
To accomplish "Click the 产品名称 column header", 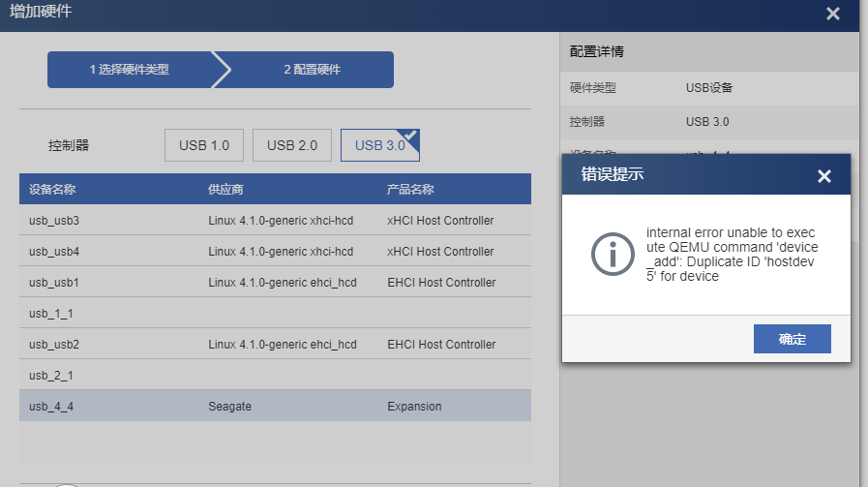I will tap(410, 189).
